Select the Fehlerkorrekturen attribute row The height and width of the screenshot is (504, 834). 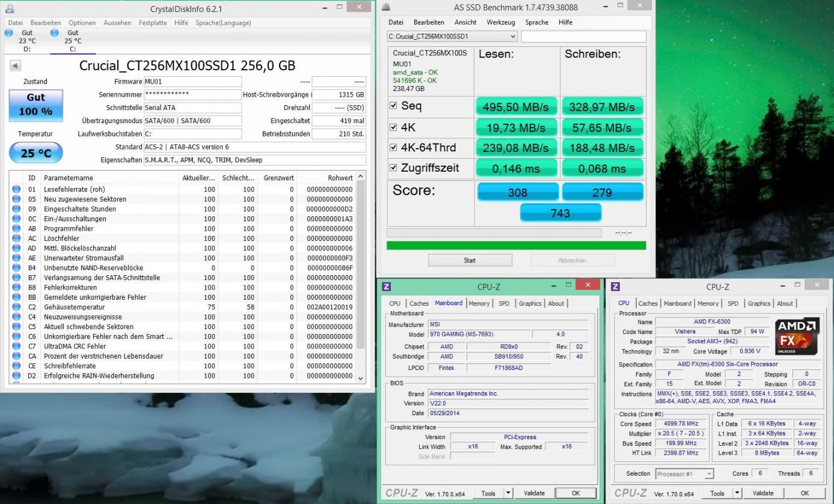pos(183,287)
